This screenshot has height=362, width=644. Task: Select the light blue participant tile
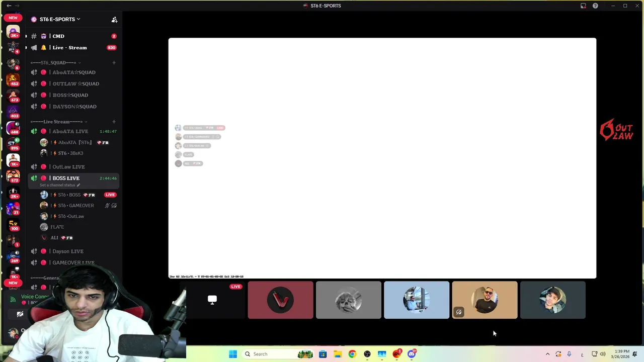(417, 300)
